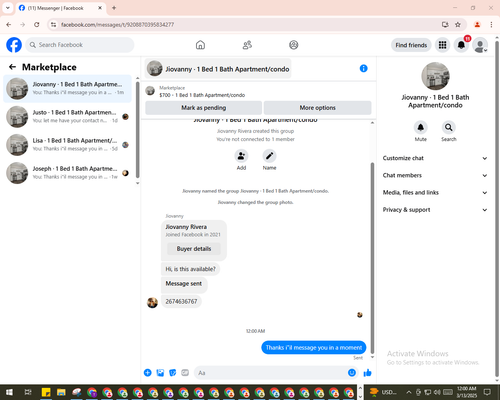This screenshot has height=400, width=500.
Task: Click the sender avatar next to 2674636767
Action: pyautogui.click(x=152, y=302)
